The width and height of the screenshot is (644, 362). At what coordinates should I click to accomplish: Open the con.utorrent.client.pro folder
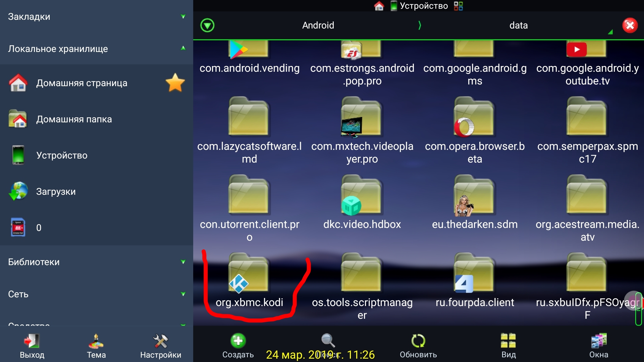click(x=250, y=208)
